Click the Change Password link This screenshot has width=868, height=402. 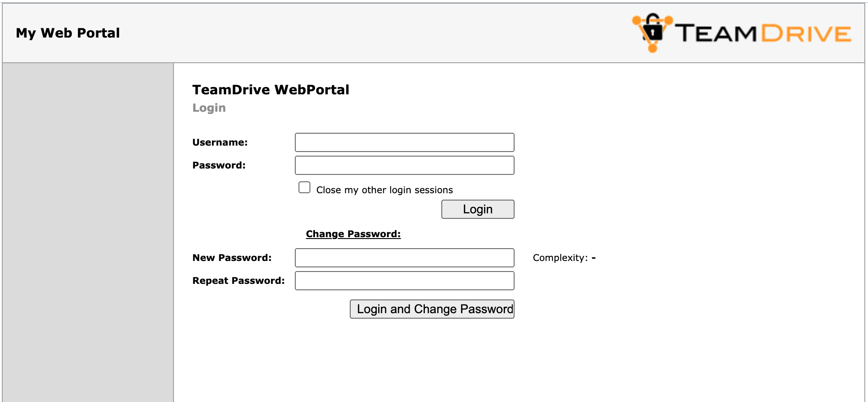click(x=353, y=234)
